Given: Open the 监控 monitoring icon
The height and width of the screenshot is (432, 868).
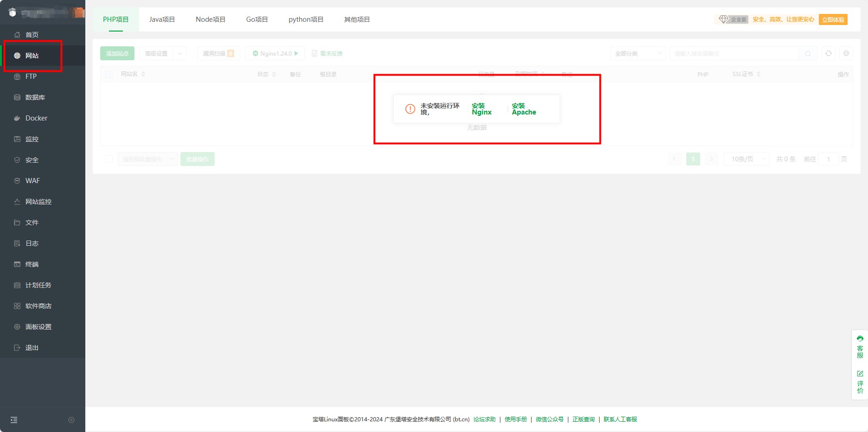Looking at the screenshot, I should 17,139.
